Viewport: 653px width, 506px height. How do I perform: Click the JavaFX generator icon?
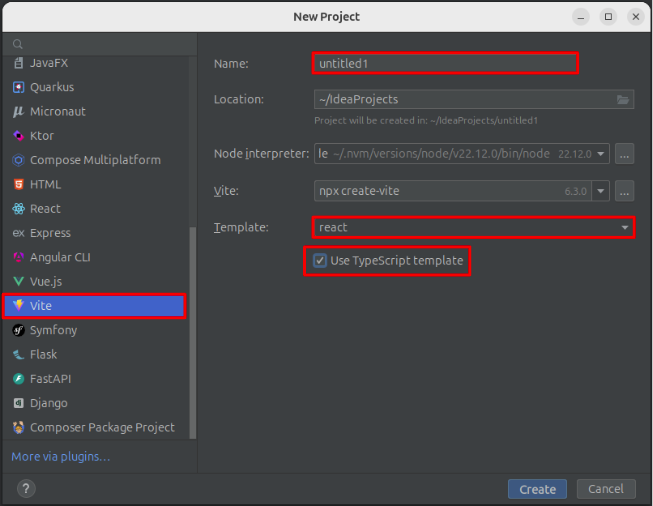18,63
